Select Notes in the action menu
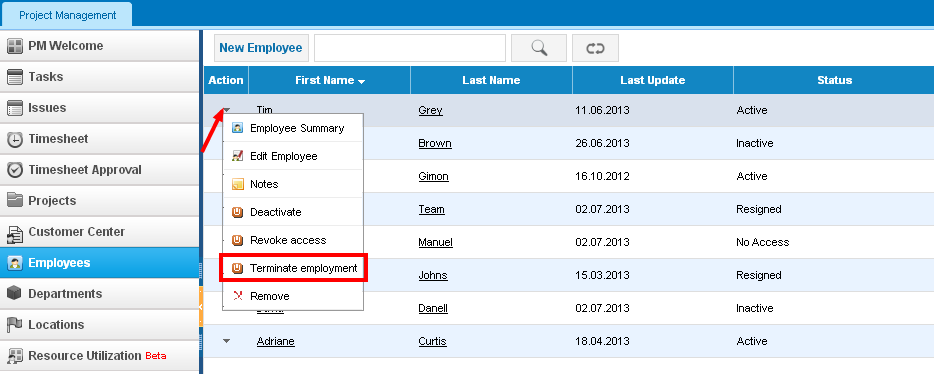934x374 pixels. tap(293, 184)
